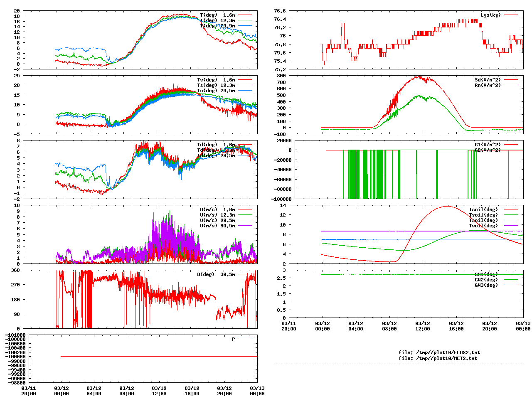This screenshot has height=399, width=532.
Task: Click the 'G1(W/m^2)' legend label
Action: point(488,145)
